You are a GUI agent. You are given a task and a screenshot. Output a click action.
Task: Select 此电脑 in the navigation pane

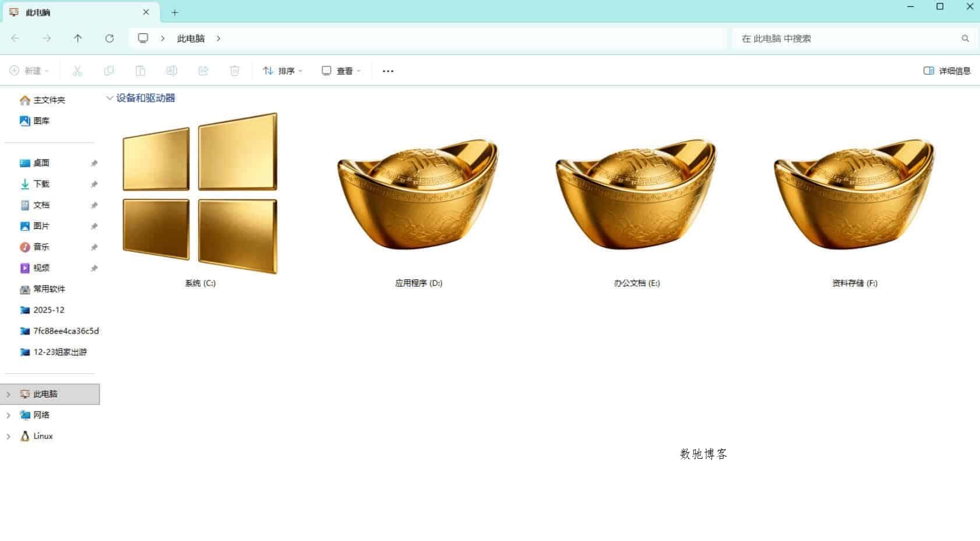tap(50, 394)
